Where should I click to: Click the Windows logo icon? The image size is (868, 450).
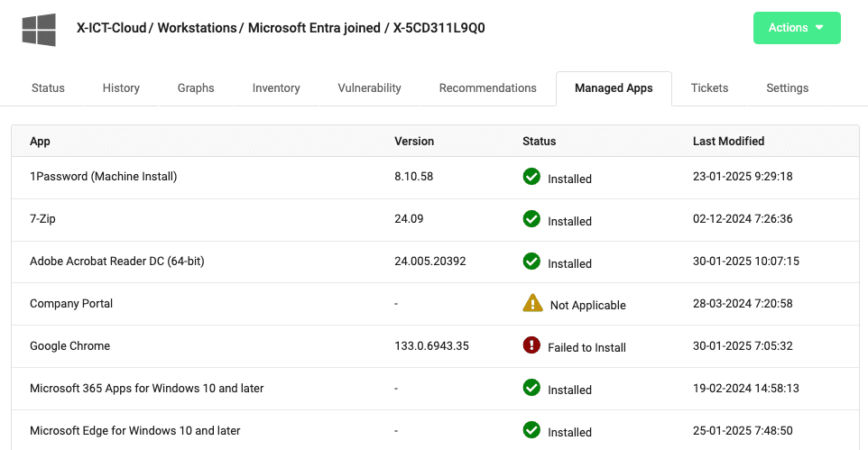click(39, 30)
